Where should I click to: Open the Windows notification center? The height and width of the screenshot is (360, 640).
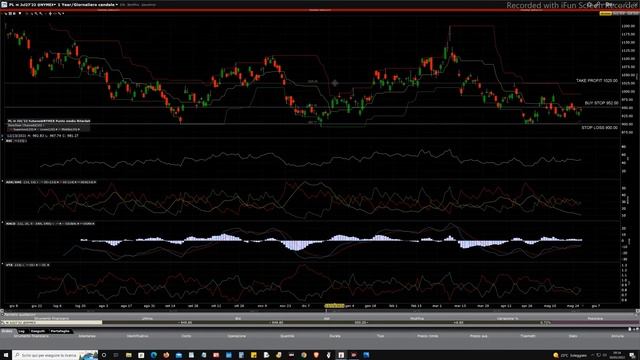(x=632, y=355)
